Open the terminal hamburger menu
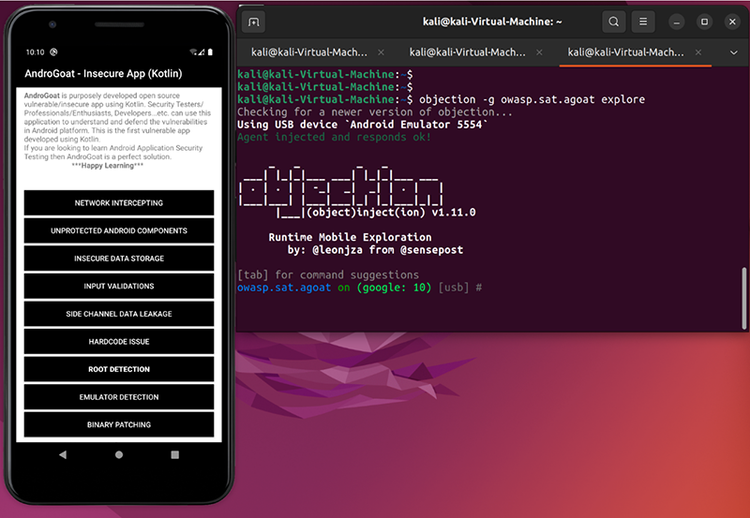Image resolution: width=750 pixels, height=518 pixels. [643, 22]
